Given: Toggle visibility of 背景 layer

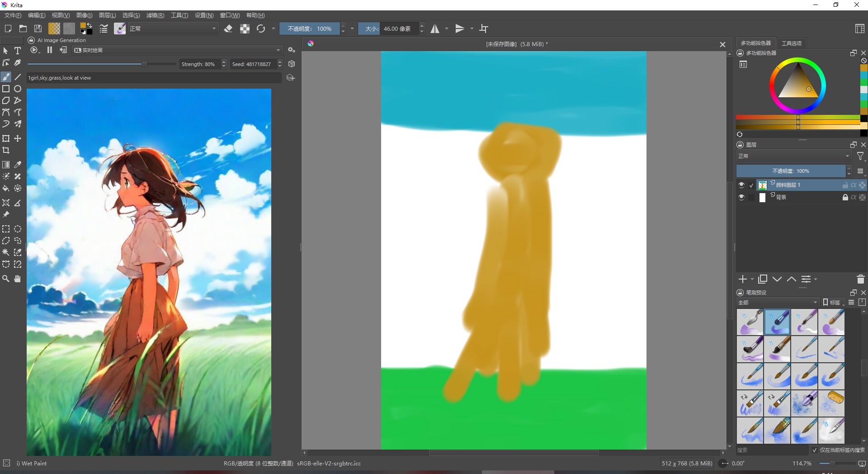Looking at the screenshot, I should (741, 197).
